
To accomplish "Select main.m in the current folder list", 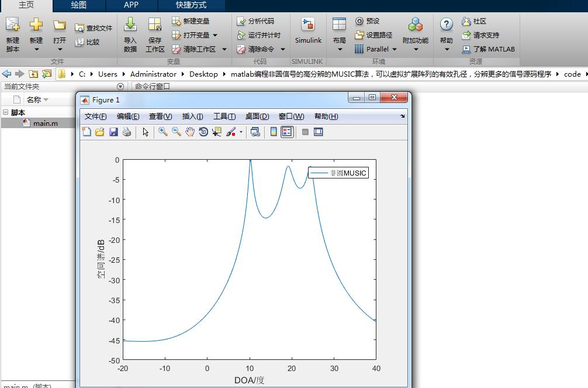I will 38,123.
